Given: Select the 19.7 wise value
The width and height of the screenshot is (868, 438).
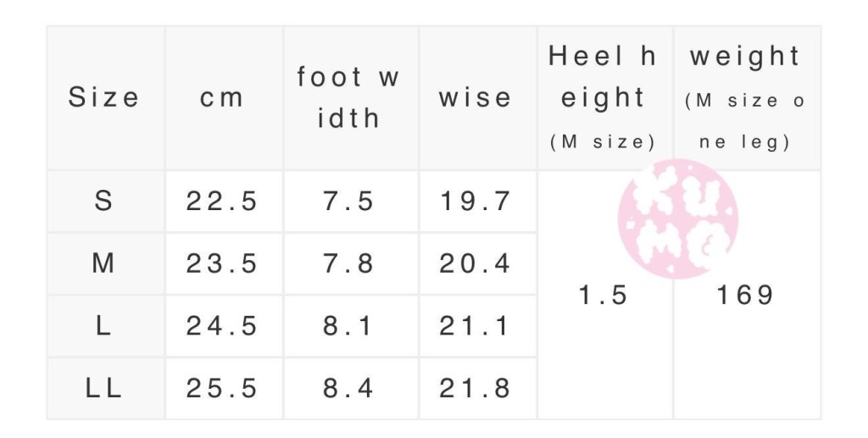Looking at the screenshot, I should 476,202.
